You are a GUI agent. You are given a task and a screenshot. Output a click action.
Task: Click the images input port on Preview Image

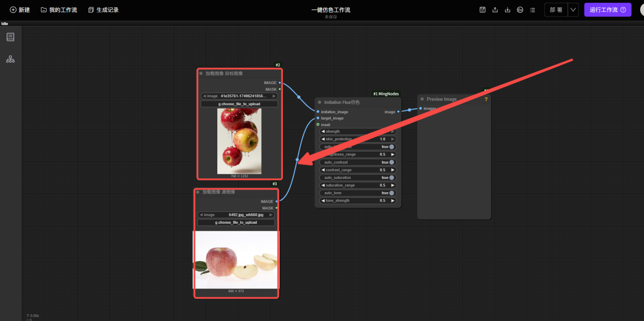pos(421,109)
